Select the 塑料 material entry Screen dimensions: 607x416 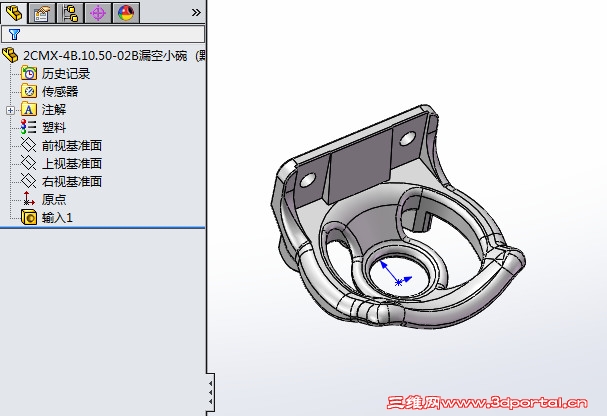[x=54, y=127]
